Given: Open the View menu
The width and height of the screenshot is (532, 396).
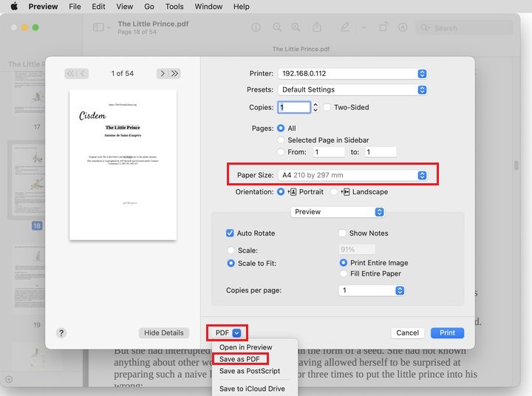Looking at the screenshot, I should (x=125, y=7).
